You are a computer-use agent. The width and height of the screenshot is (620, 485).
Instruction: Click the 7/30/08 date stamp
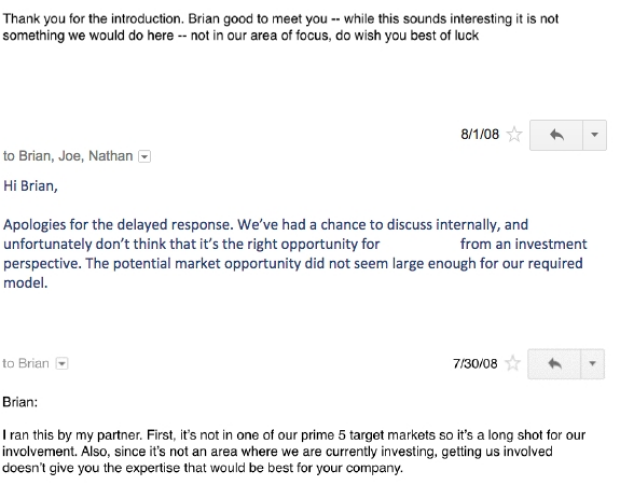[475, 364]
